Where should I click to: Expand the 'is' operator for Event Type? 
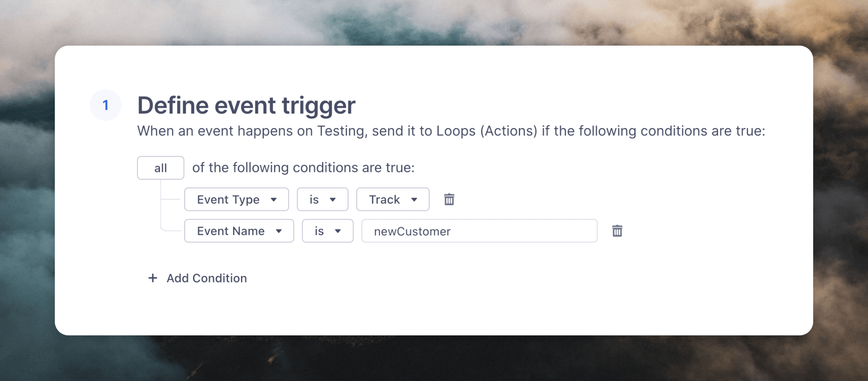point(322,199)
